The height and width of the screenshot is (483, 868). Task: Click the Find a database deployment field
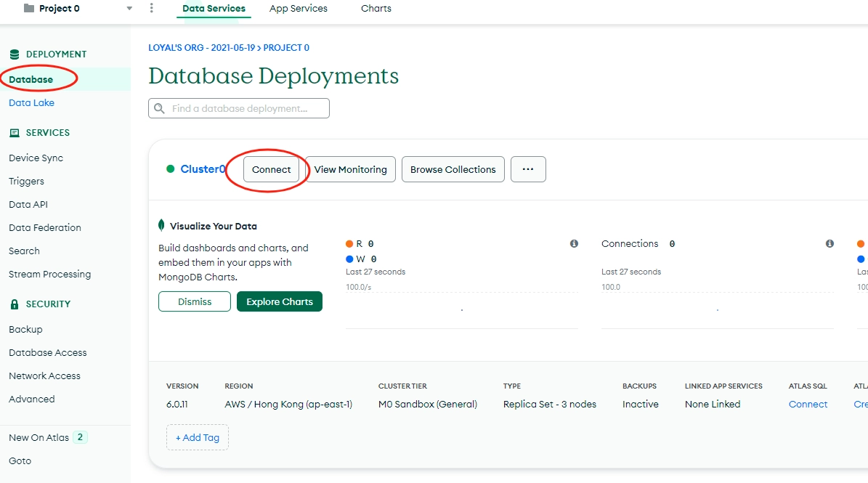[238, 108]
